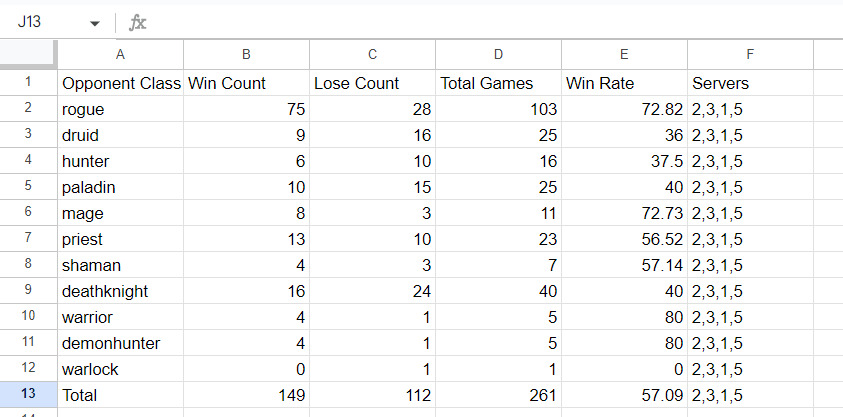Select column A header

click(x=120, y=55)
